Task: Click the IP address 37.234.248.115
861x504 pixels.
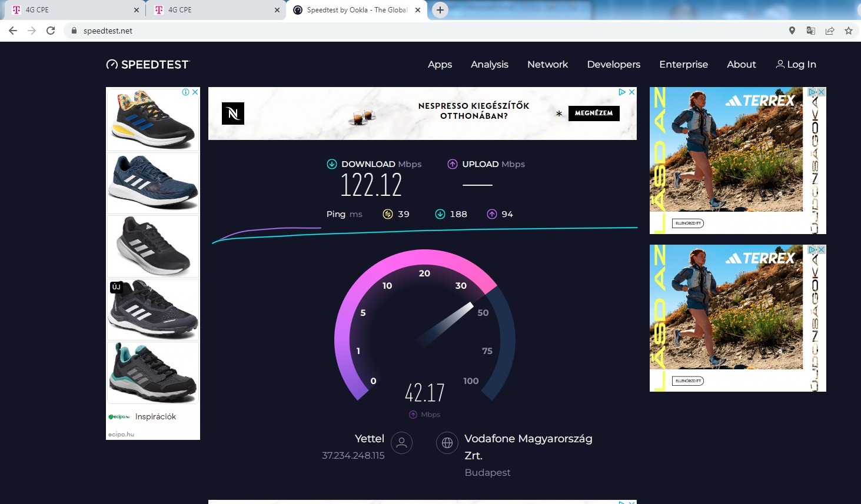Action: point(353,456)
